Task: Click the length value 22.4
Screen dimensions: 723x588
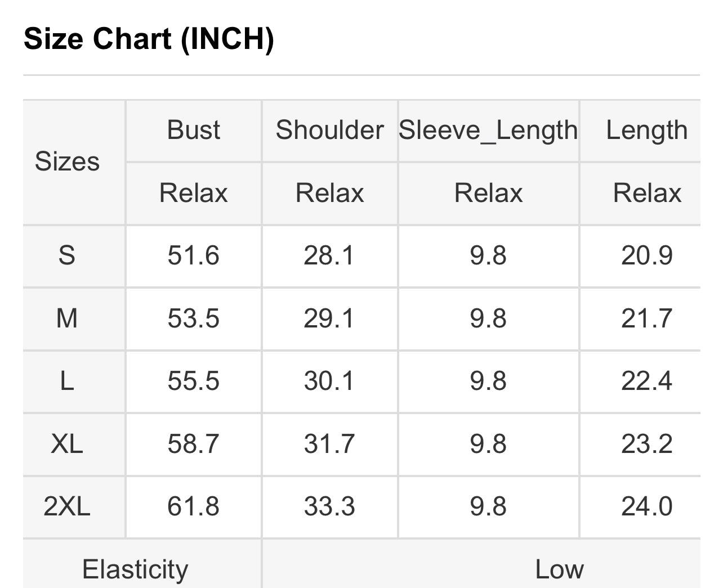Action: (646, 381)
